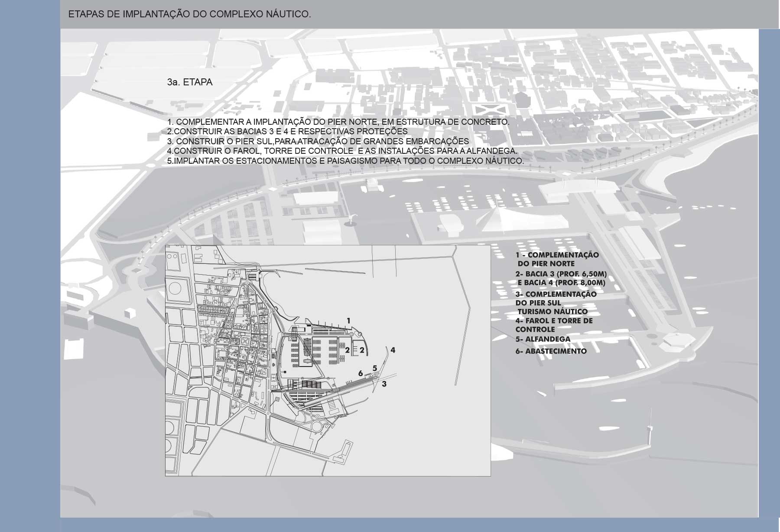780x532 pixels.
Task: Click map marker number 3 at south pier
Action: click(x=384, y=384)
